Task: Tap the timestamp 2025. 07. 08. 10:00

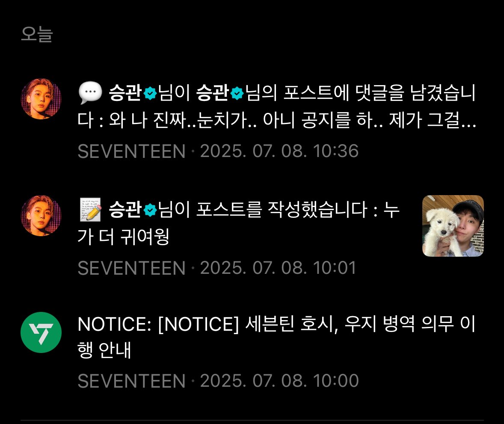Action: click(x=279, y=381)
